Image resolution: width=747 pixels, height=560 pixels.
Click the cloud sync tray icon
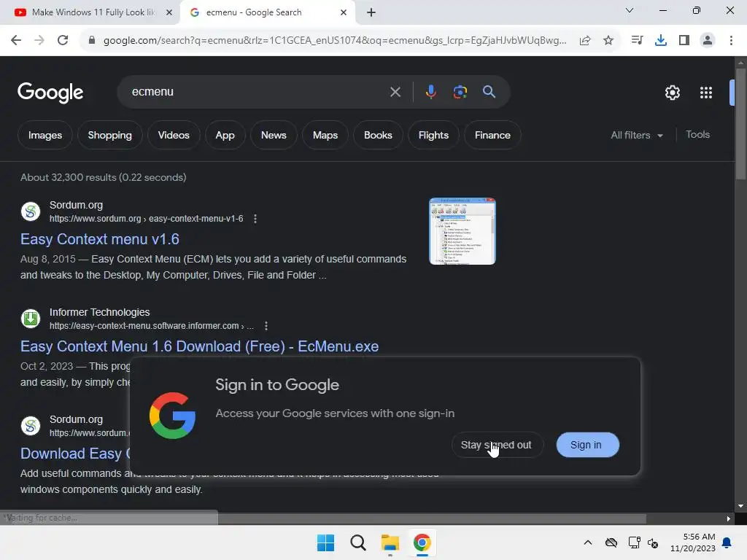(611, 542)
